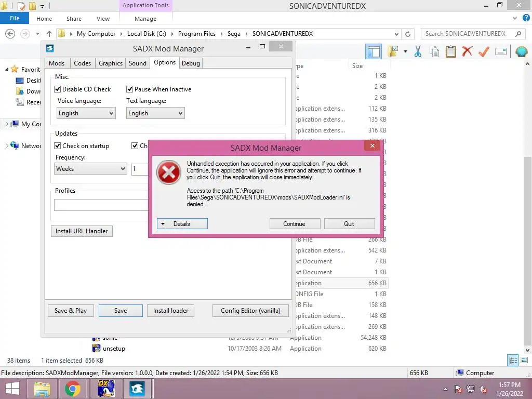Toggle Check on startup checkbox
Image resolution: width=532 pixels, height=399 pixels.
57,146
